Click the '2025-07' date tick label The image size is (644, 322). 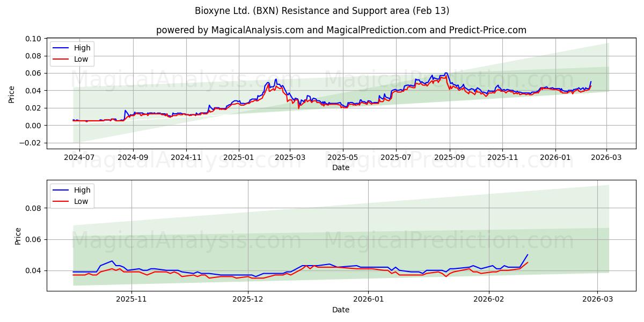pos(396,158)
